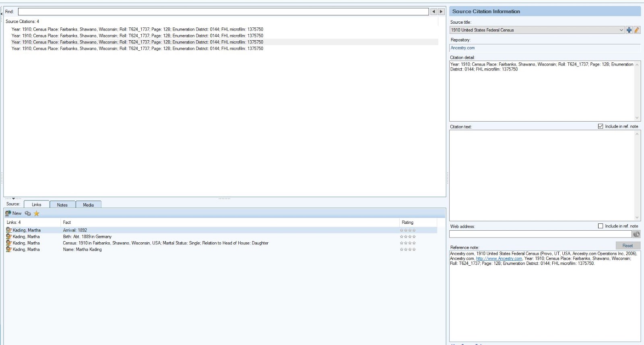Click the Reset button
Viewport: 644px width, 345px height.
click(627, 246)
